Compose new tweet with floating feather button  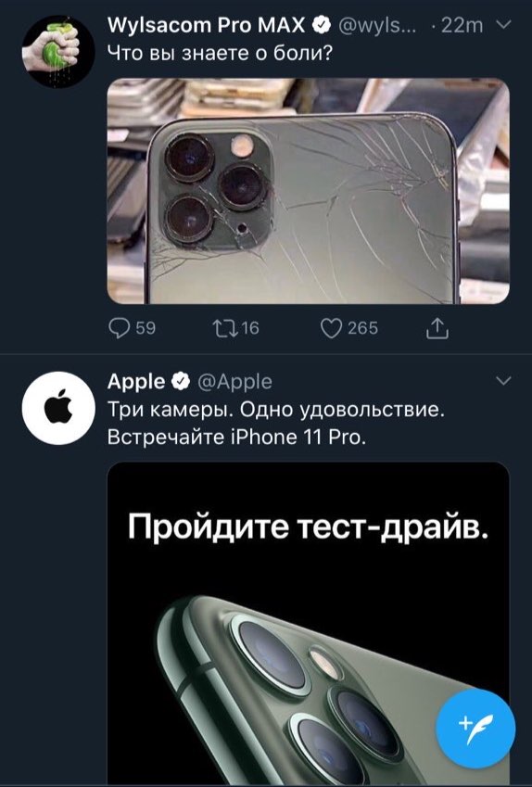click(475, 729)
